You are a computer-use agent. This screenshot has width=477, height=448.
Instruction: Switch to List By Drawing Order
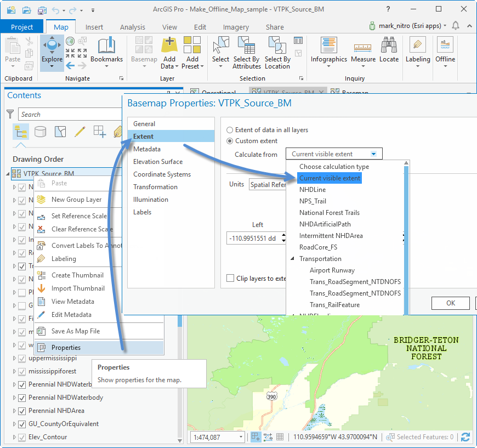pos(21,132)
